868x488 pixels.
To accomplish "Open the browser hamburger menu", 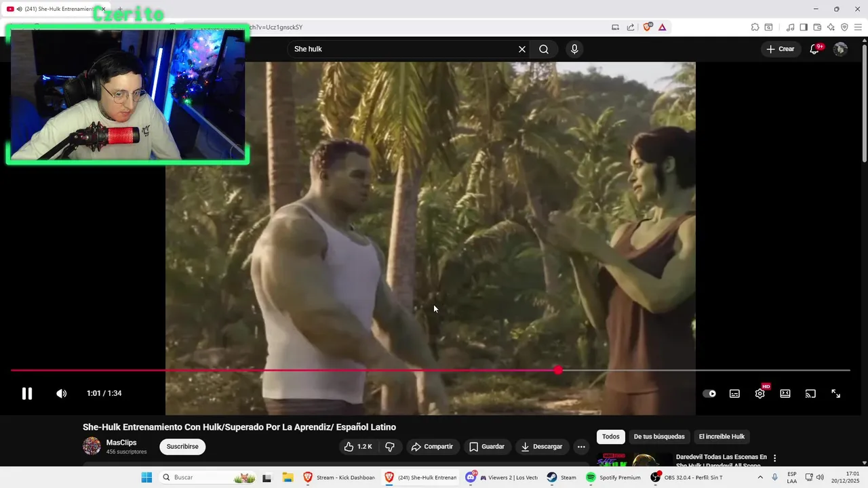I will (x=858, y=27).
